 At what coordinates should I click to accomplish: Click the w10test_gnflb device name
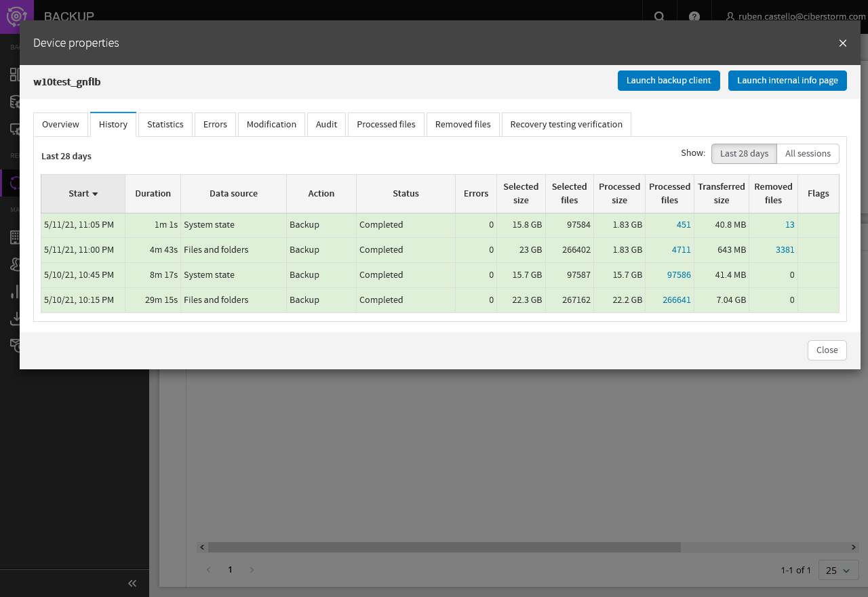(x=67, y=82)
